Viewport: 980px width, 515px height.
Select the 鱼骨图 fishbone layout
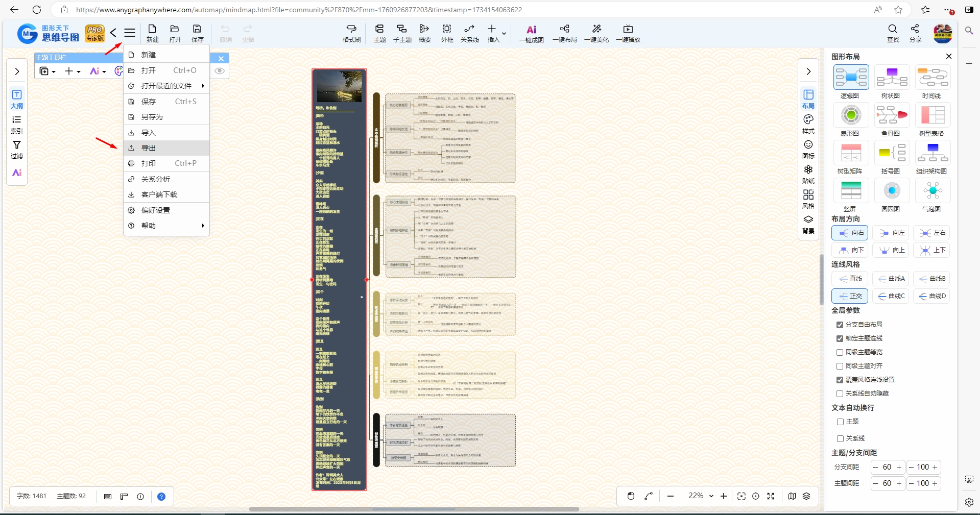pos(892,115)
